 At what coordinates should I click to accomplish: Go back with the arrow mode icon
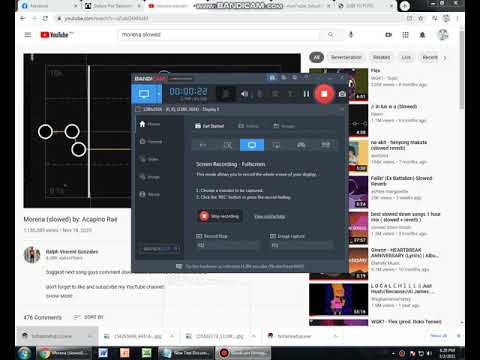(203, 145)
